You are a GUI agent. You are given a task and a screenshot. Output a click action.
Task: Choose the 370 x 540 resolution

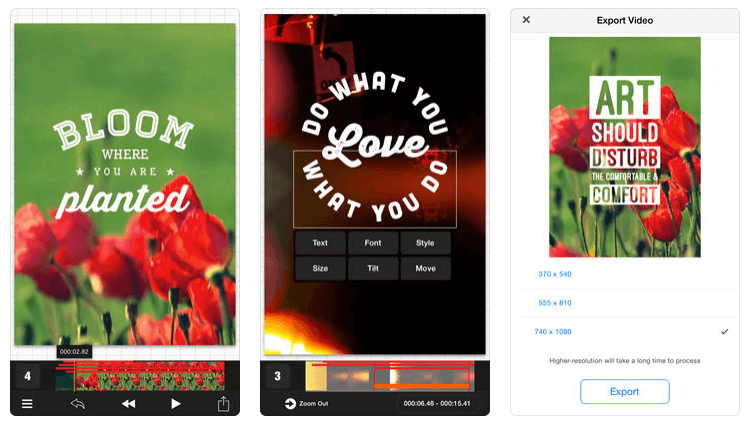555,274
